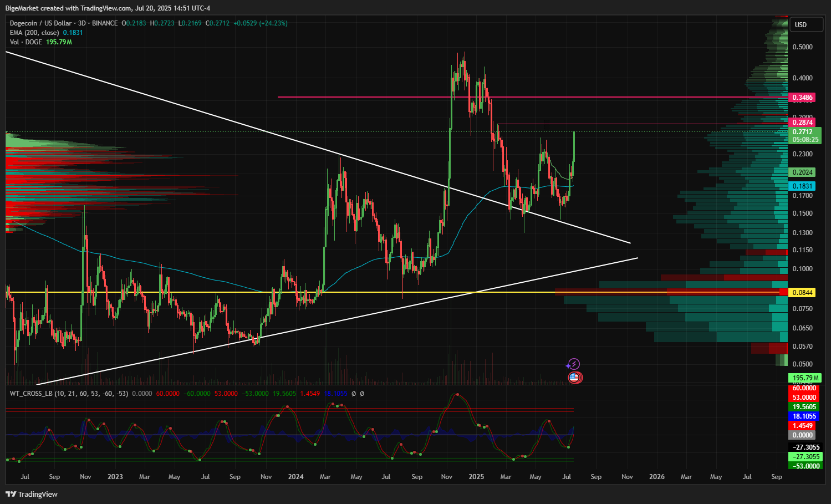The height and width of the screenshot is (504, 831).
Task: Click the 0.0650 price scale label
Action: tap(802, 328)
